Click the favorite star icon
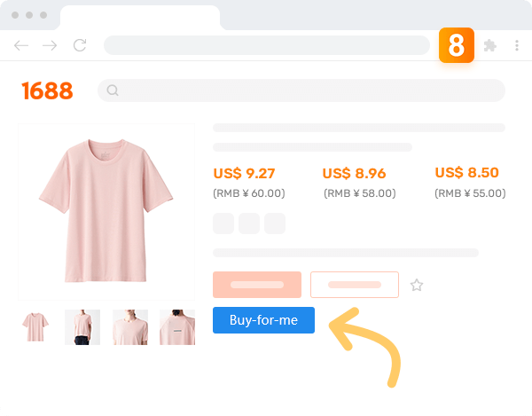 (417, 285)
